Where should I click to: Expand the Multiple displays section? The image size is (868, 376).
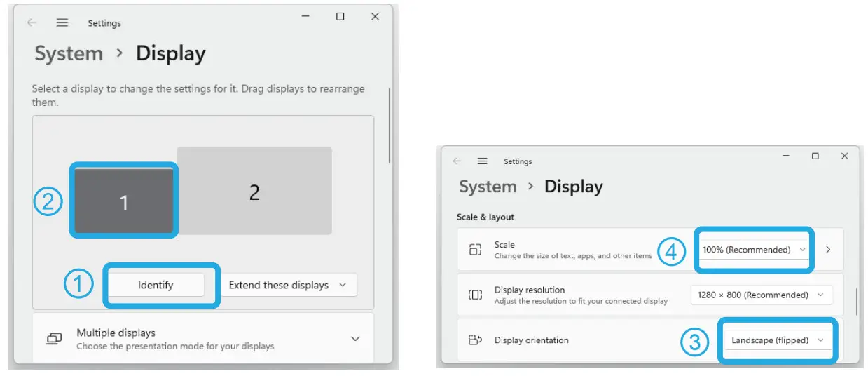(x=355, y=339)
